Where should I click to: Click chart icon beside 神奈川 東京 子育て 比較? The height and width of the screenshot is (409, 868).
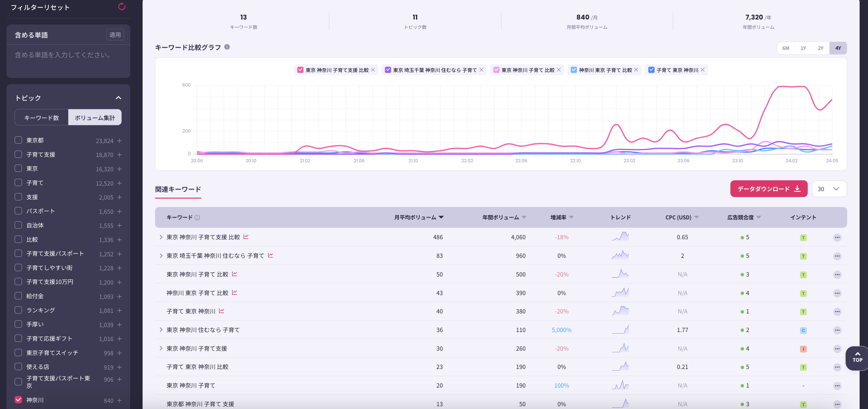(x=235, y=292)
